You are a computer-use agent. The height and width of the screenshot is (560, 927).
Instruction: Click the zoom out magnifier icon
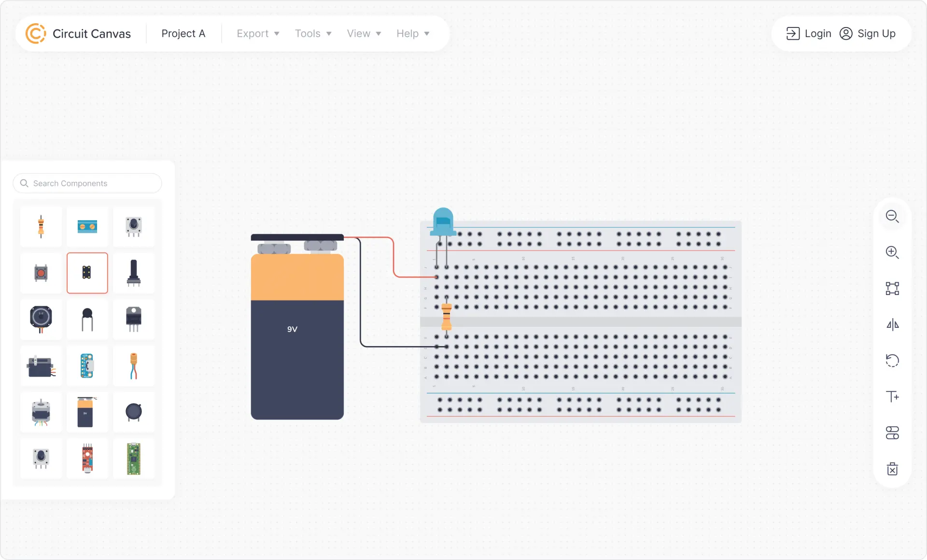click(x=892, y=216)
